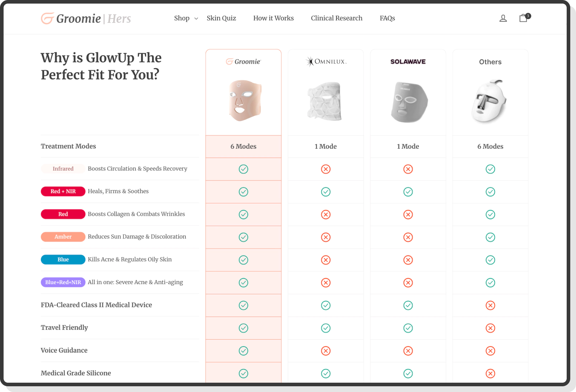Click the Solawave green checkmark for Travel Friendly

(x=408, y=328)
